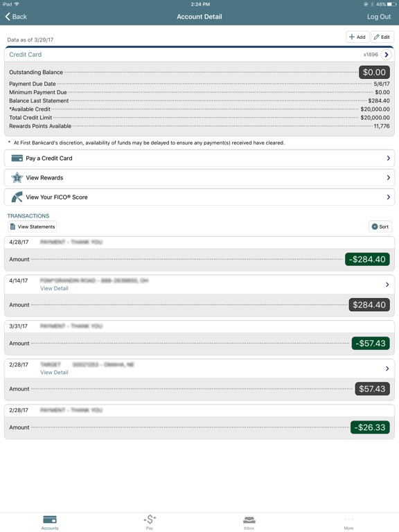Open chevron for the 4/14/17 transaction
This screenshot has height=532, width=399.
[x=387, y=284]
